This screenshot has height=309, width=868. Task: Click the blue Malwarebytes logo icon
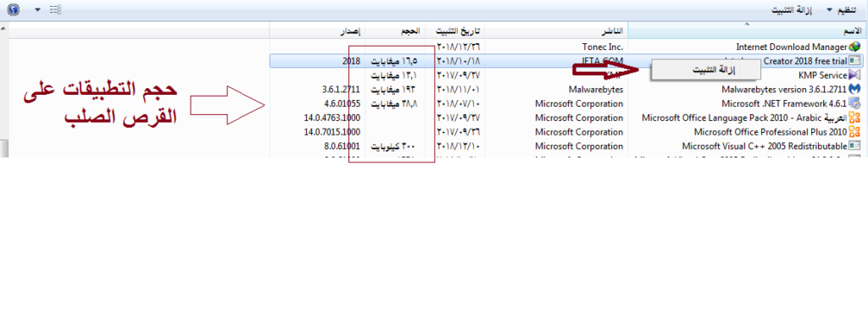[x=854, y=89]
